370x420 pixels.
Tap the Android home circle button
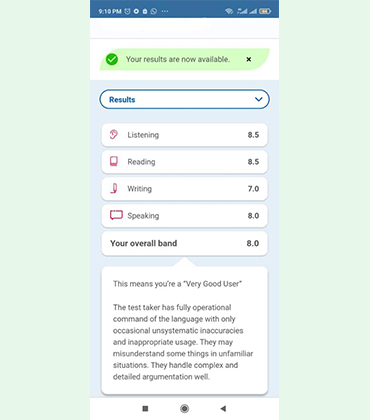(x=184, y=408)
